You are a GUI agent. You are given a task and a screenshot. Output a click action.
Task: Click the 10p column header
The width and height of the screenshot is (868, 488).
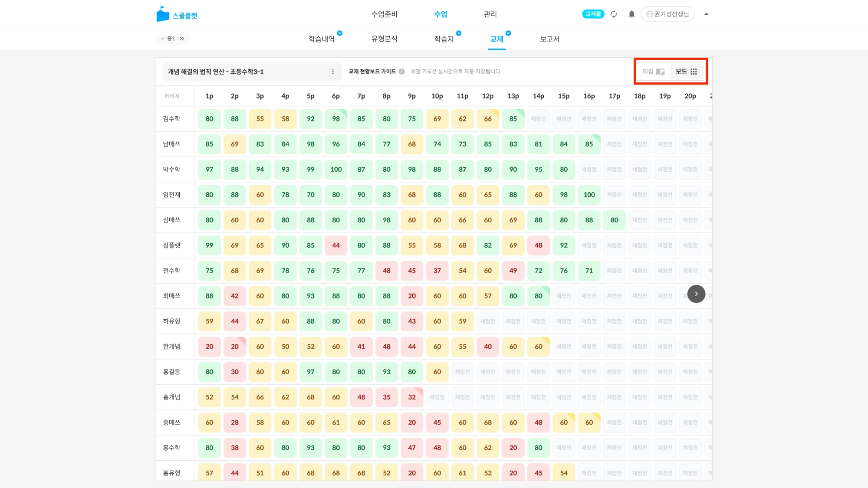click(437, 96)
